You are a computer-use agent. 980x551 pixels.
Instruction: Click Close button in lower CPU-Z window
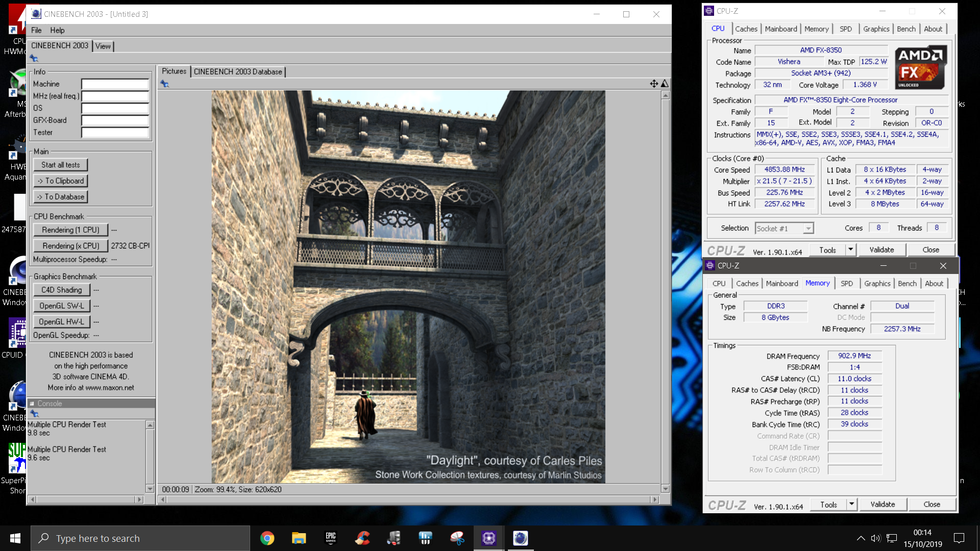(x=932, y=504)
